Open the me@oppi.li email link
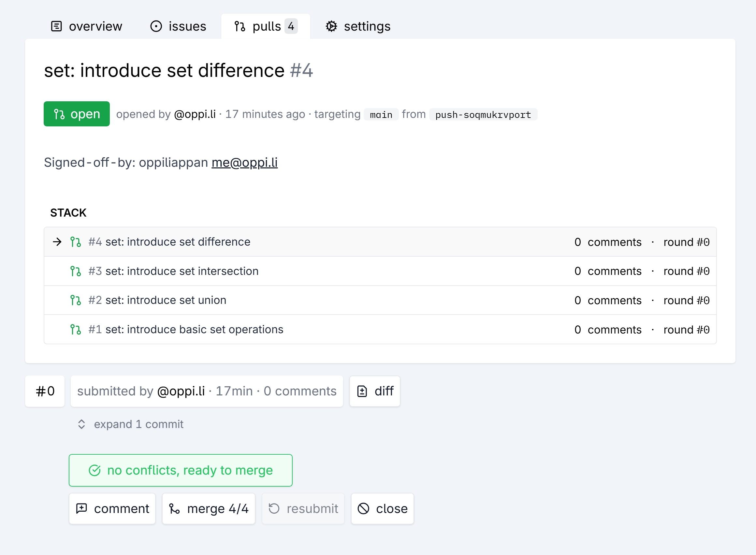Viewport: 756px width, 555px height. [244, 163]
